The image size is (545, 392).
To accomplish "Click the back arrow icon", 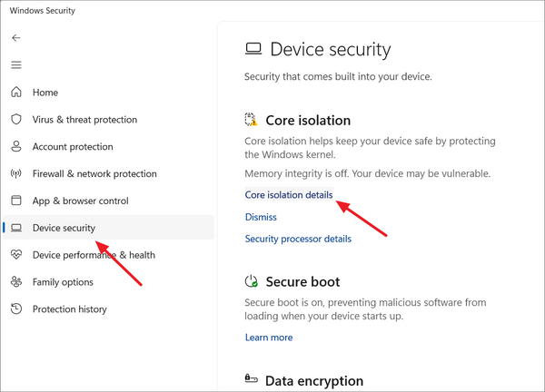I will (15, 38).
